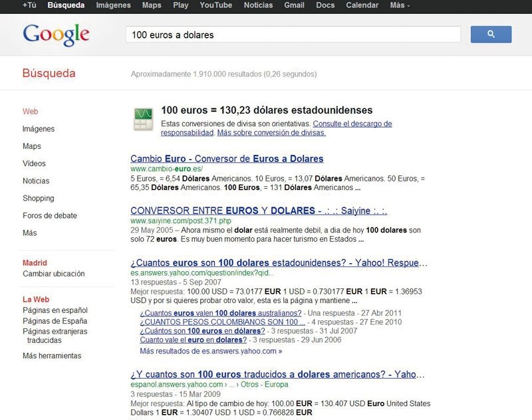Viewport: 532px width, 420px height.
Task: Open '¿Cuántos son 100 euros en dólares?' sublink
Action: click(202, 331)
